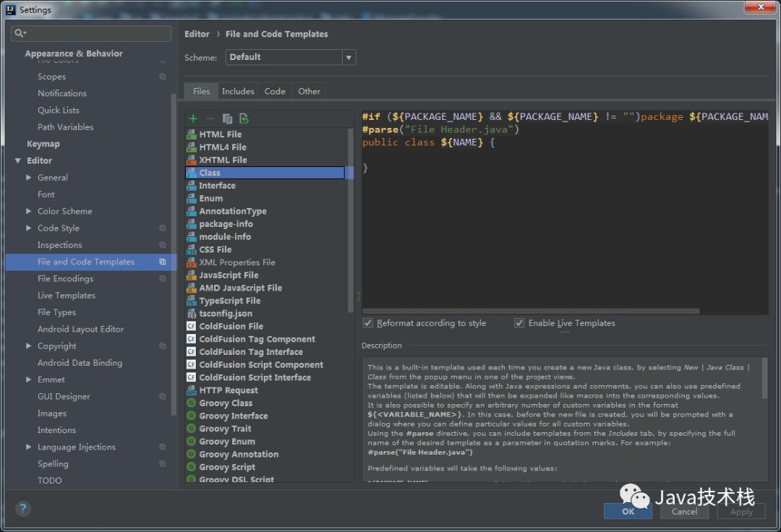Expand the Language Injections node
781x532 pixels.
28,447
